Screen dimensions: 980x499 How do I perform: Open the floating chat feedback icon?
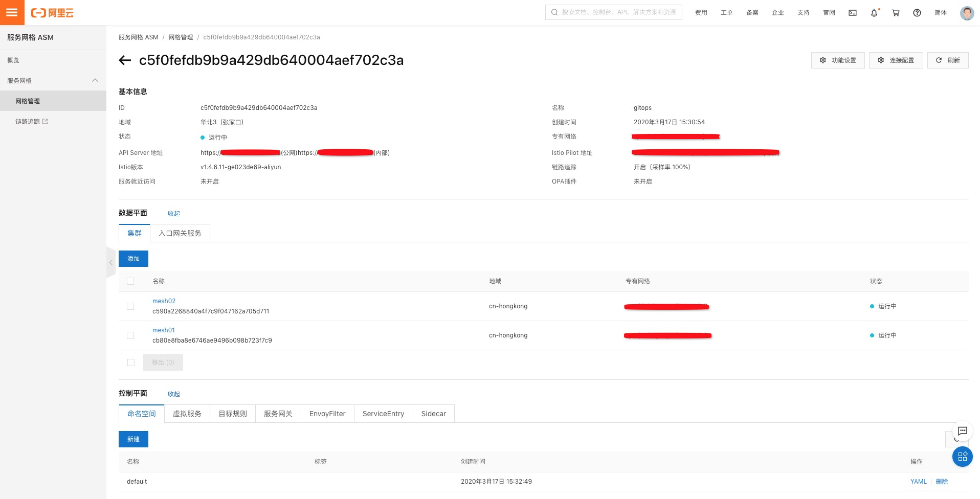tap(962, 431)
